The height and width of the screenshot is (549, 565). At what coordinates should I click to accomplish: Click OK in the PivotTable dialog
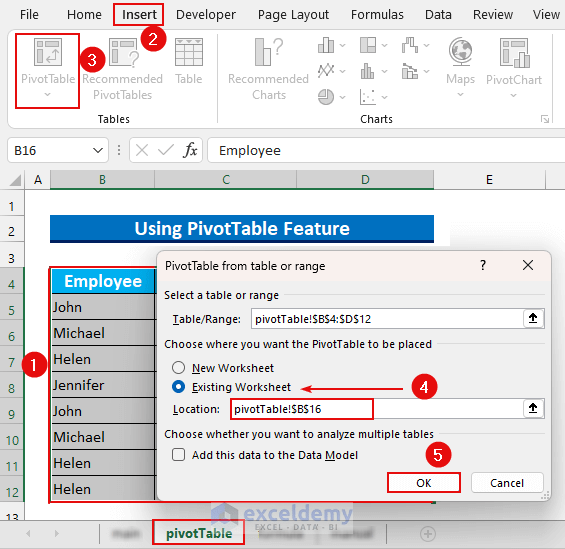point(424,483)
